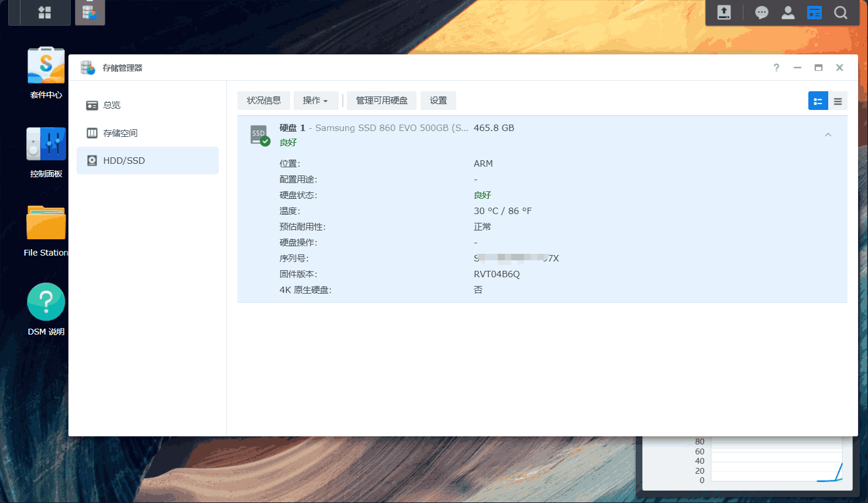Switch to detailed card view toggle
This screenshot has width=868, height=503.
[x=818, y=101]
